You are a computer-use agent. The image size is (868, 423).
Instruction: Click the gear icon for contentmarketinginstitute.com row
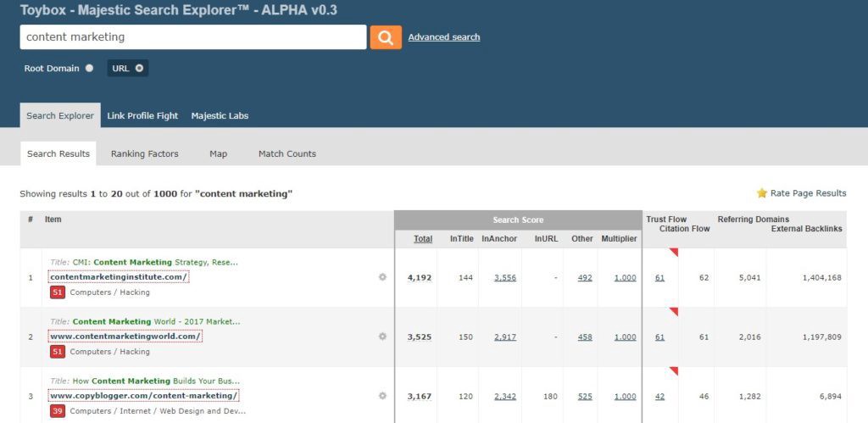coord(382,277)
